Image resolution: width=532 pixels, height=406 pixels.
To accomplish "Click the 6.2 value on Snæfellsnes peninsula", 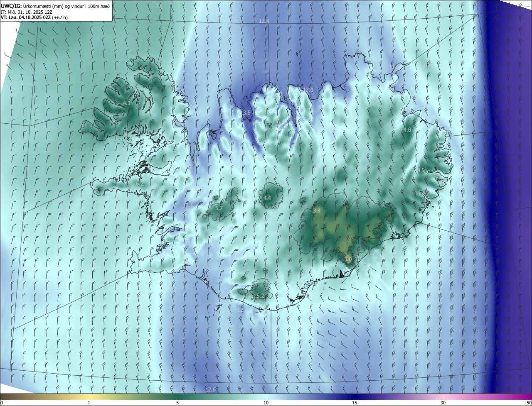I will [140, 183].
